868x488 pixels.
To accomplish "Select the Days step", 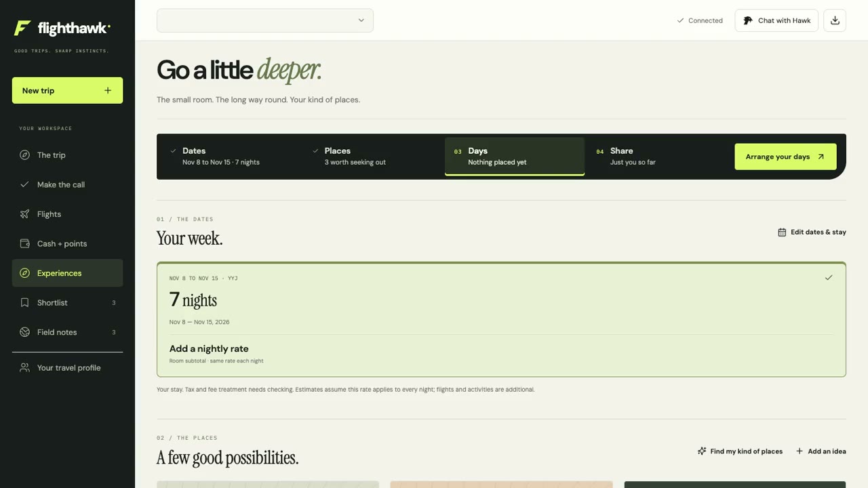I will (515, 157).
